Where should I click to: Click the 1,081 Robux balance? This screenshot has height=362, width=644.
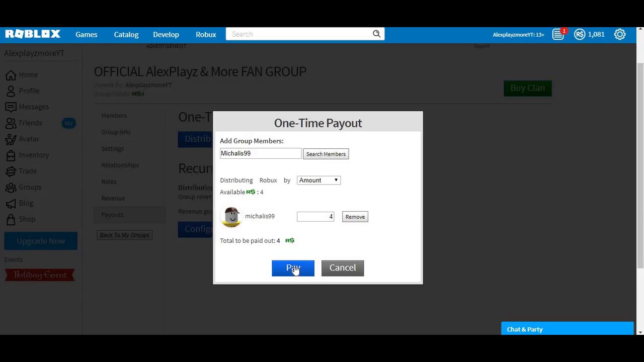596,34
